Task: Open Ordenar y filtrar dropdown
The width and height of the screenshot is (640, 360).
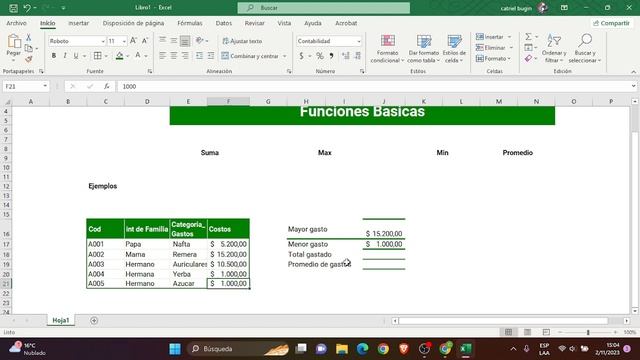Action: coord(554,49)
